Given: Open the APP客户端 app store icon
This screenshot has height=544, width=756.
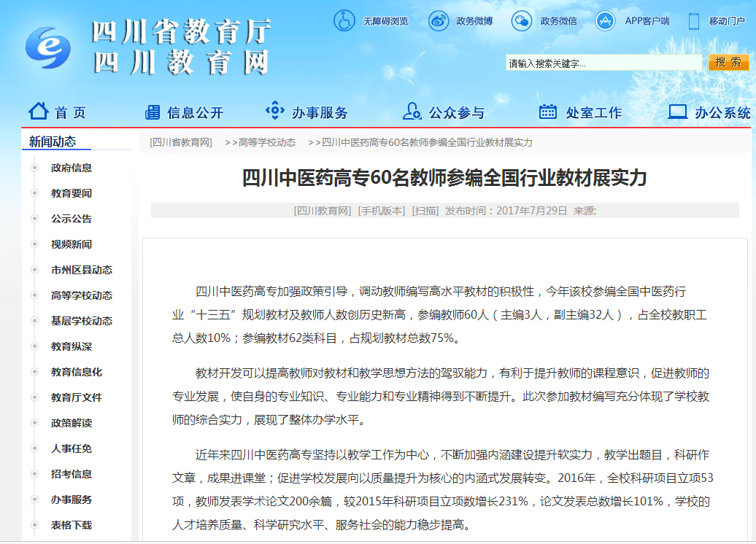Looking at the screenshot, I should [x=606, y=20].
